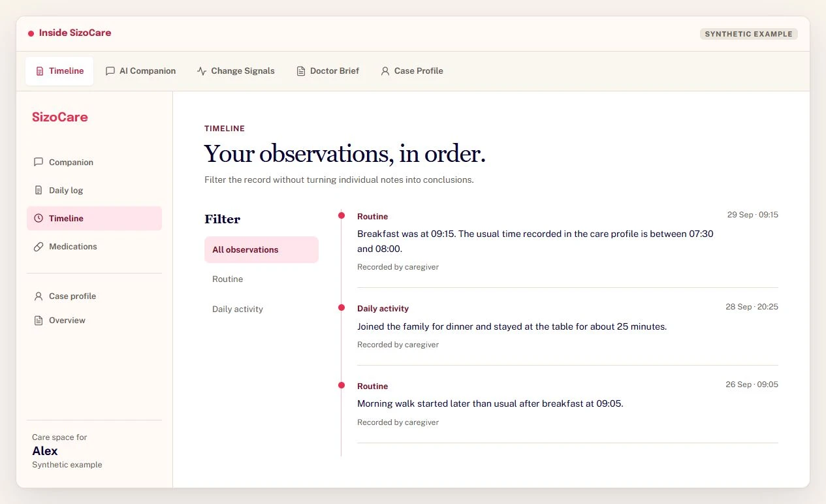Open Companion in the sidebar
The image size is (826, 504).
[x=94, y=162]
